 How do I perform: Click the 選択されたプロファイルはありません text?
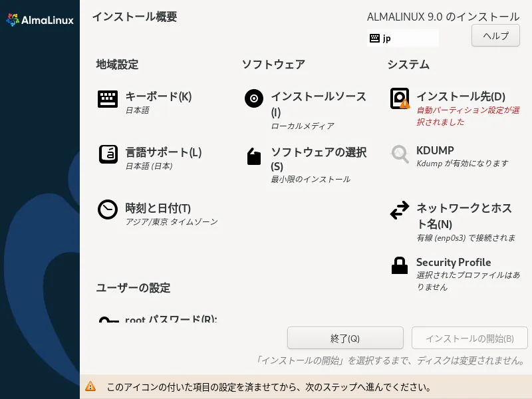tap(468, 281)
